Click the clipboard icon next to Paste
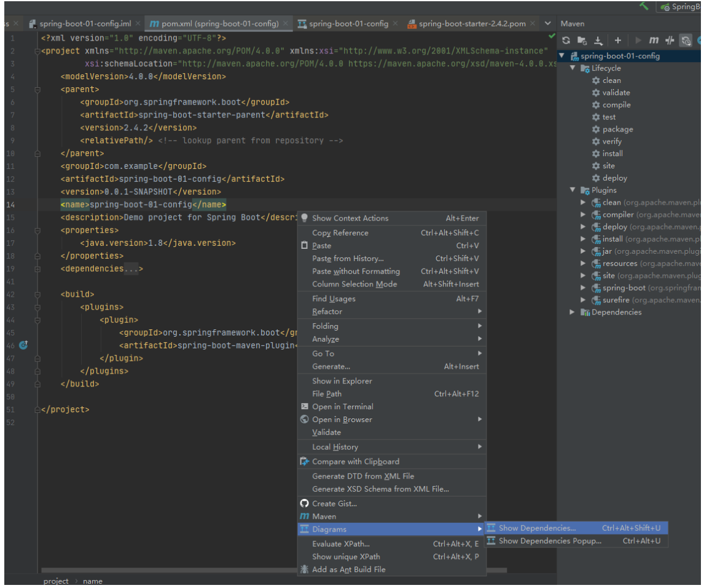 pyautogui.click(x=305, y=245)
